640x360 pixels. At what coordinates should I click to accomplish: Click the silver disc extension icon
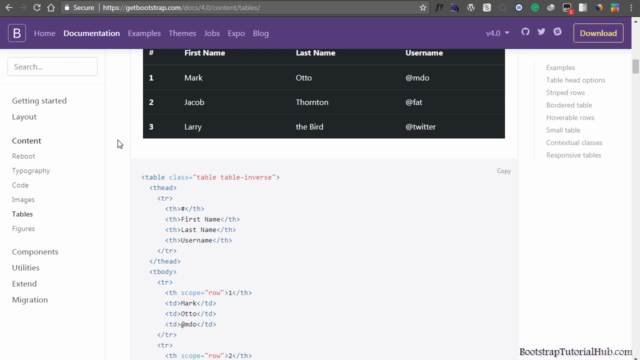point(551,7)
